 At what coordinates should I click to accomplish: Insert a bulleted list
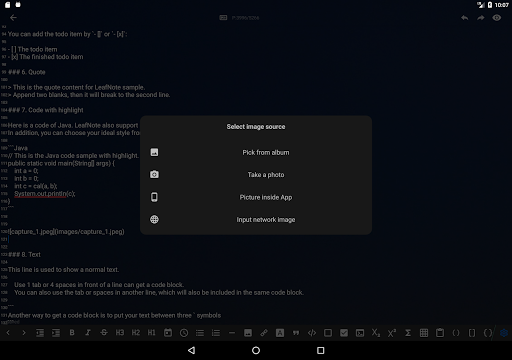(x=200, y=333)
